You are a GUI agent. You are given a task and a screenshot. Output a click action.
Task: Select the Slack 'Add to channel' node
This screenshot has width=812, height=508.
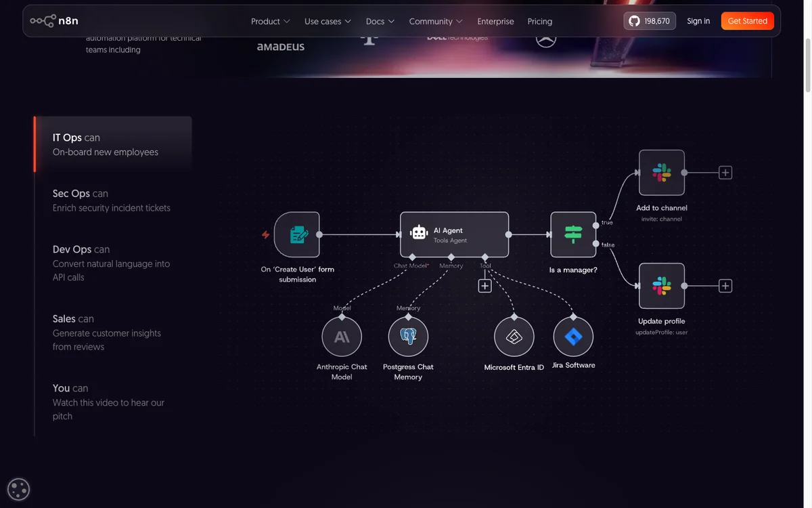[662, 173]
